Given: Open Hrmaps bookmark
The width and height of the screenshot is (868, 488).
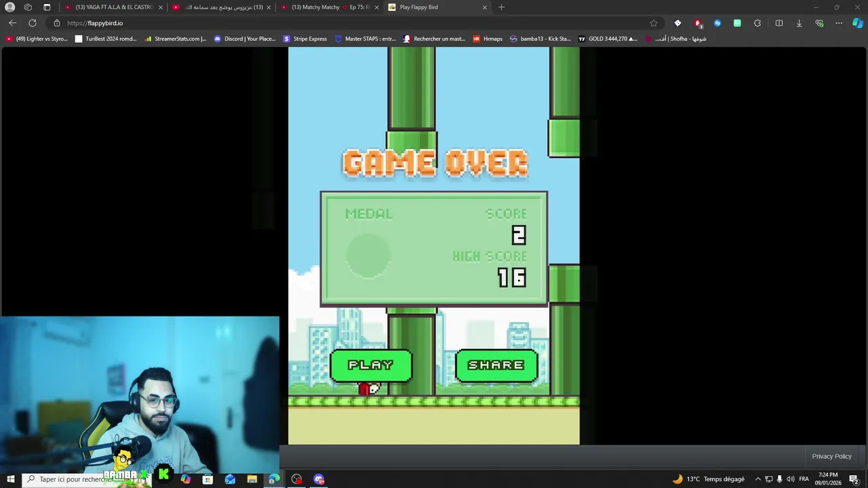Looking at the screenshot, I should [488, 39].
